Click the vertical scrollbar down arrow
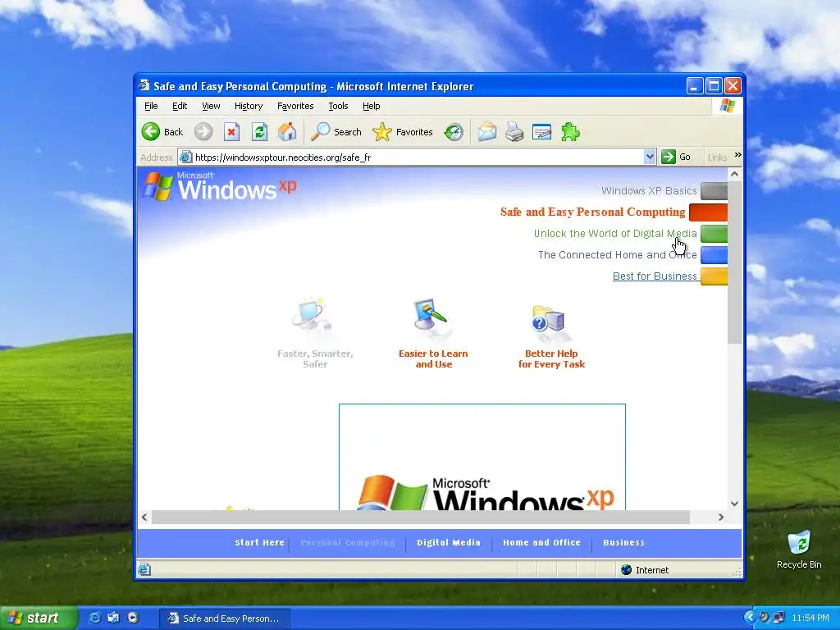This screenshot has height=630, width=840. 734,504
